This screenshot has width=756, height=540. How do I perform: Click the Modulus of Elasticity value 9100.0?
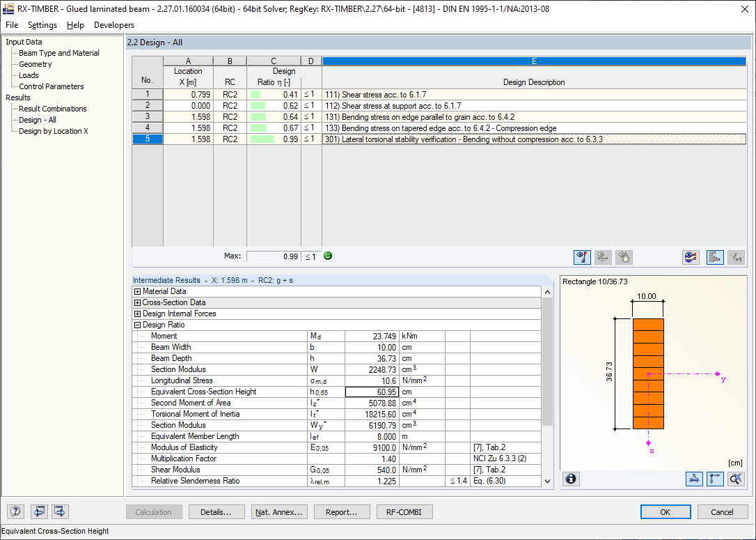pos(372,447)
